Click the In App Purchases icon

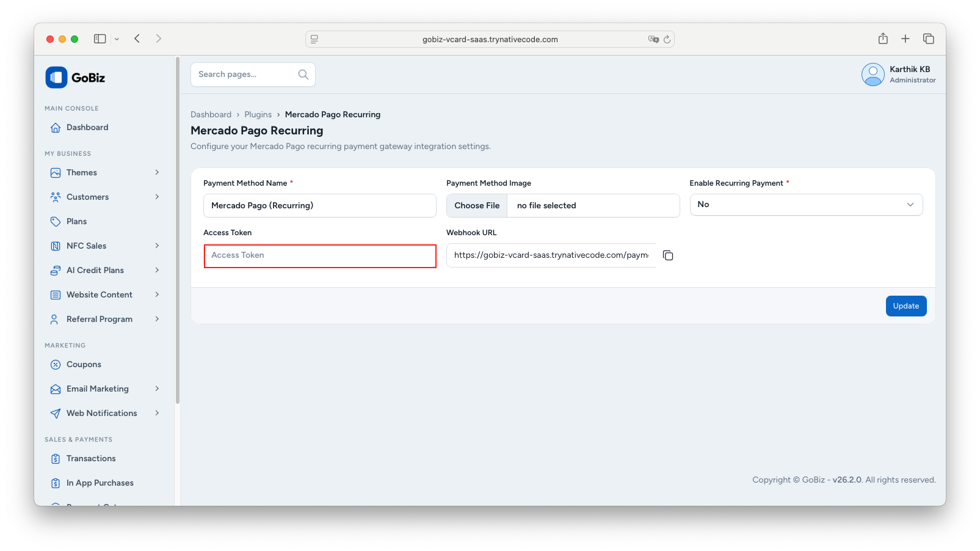click(56, 483)
